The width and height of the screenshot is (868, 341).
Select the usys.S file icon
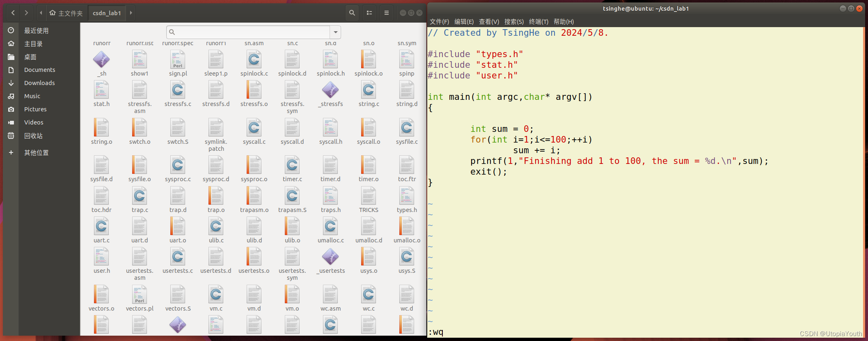point(407,257)
